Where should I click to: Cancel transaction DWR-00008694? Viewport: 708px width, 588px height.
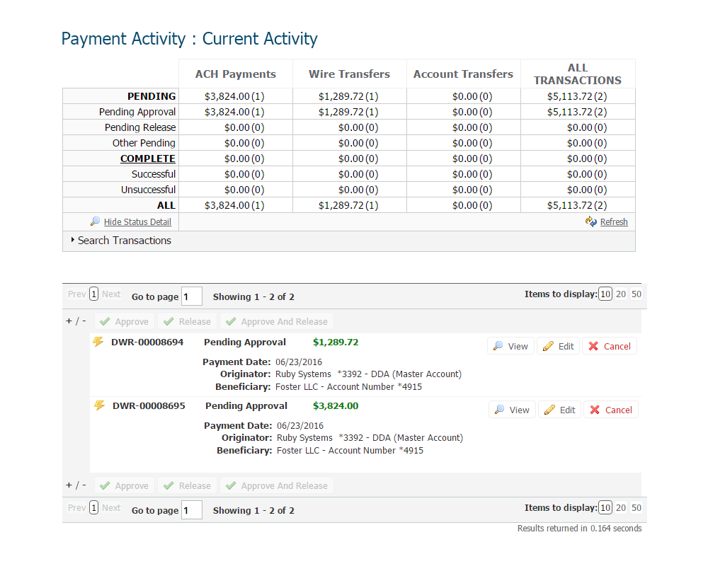pyautogui.click(x=609, y=346)
